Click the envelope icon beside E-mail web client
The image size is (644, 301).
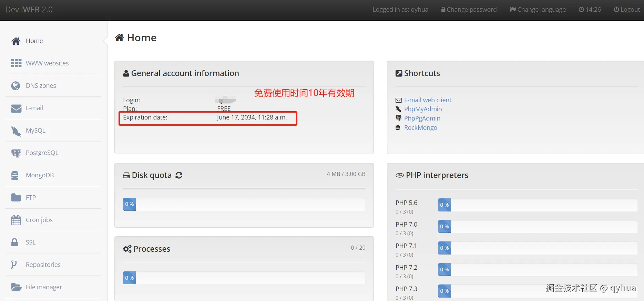[x=399, y=100]
